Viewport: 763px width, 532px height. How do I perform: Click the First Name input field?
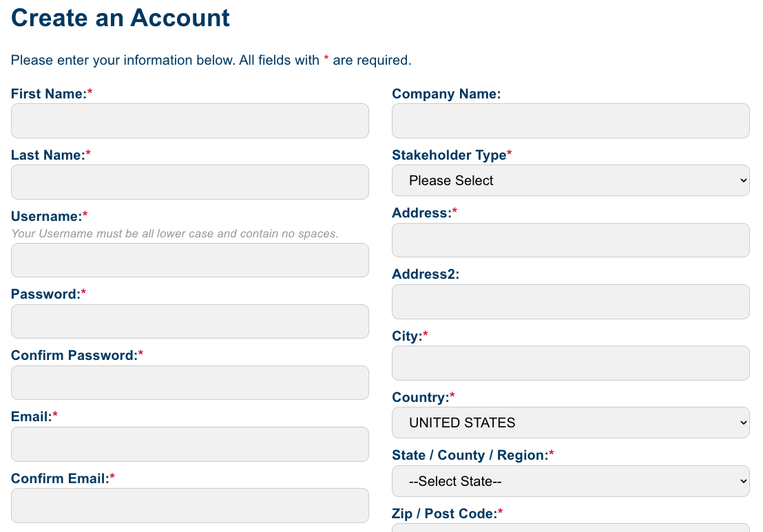click(189, 121)
